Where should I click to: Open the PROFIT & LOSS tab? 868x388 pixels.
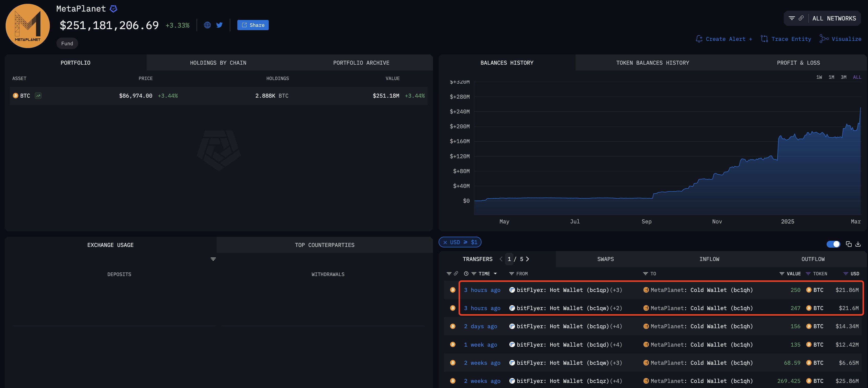[x=798, y=62]
